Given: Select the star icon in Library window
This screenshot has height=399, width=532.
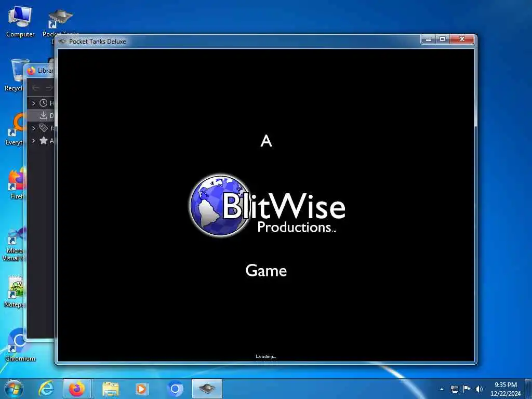Looking at the screenshot, I should click(44, 140).
